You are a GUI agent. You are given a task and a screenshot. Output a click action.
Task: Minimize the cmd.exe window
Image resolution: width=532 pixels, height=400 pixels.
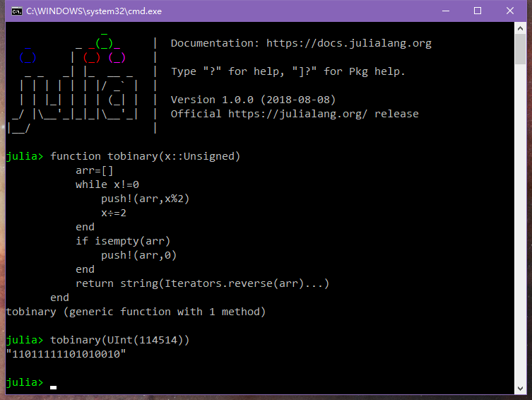point(446,11)
